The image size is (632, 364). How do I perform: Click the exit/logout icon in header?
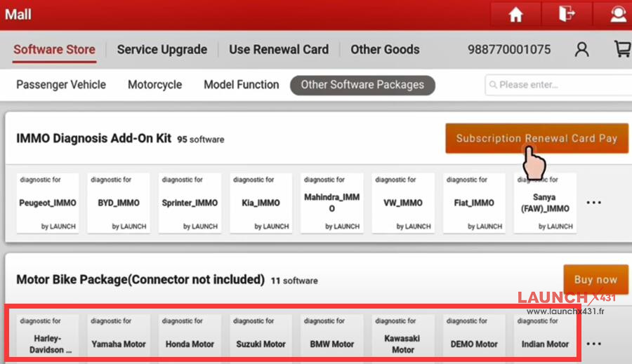tap(566, 15)
